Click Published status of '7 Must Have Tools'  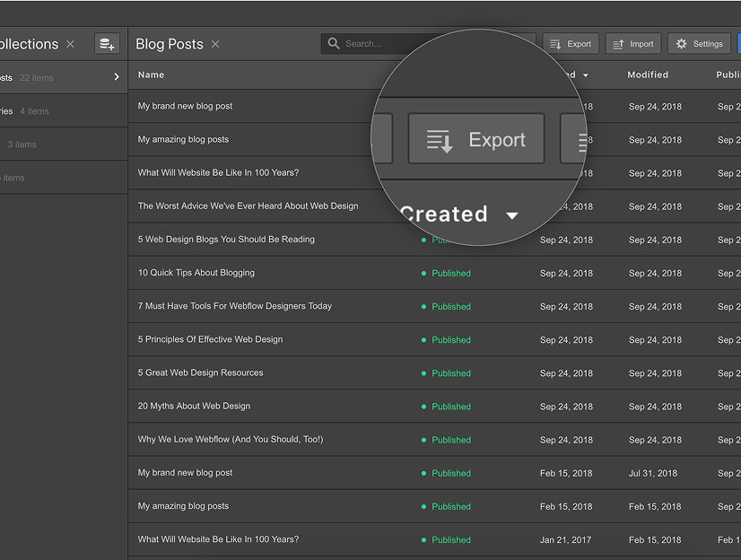[x=446, y=306]
